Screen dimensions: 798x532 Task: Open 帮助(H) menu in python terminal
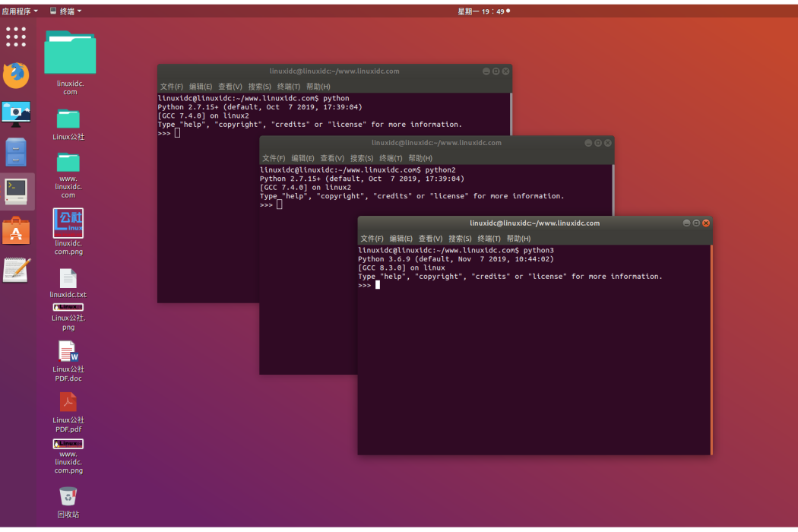coord(318,87)
